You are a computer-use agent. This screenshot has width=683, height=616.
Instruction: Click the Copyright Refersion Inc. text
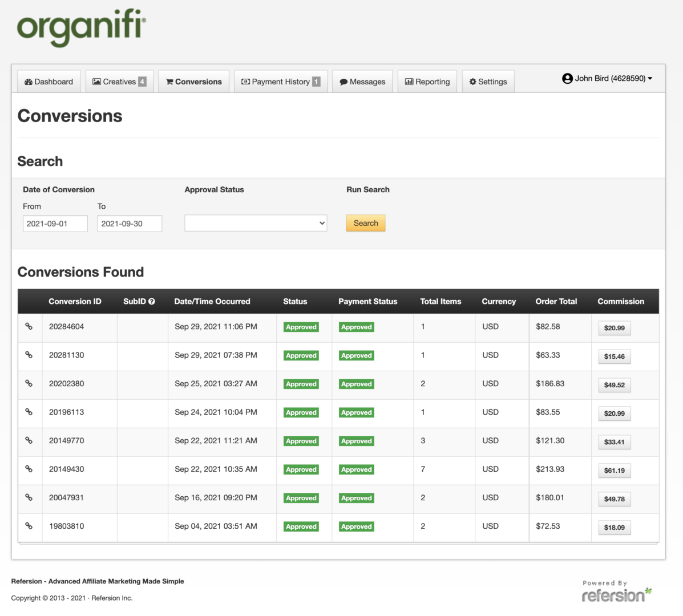(x=72, y=598)
